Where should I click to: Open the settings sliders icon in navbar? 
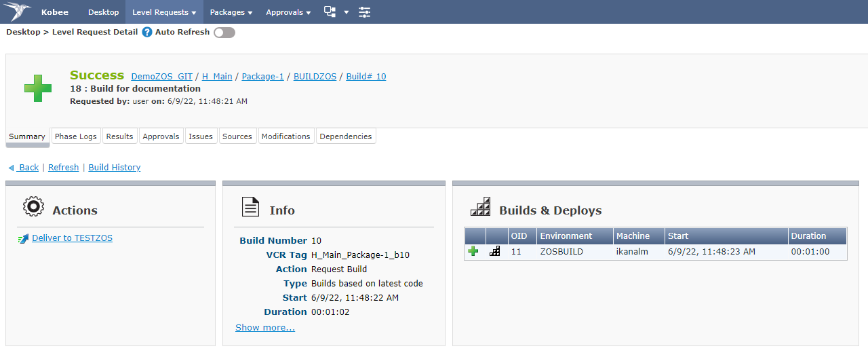365,12
